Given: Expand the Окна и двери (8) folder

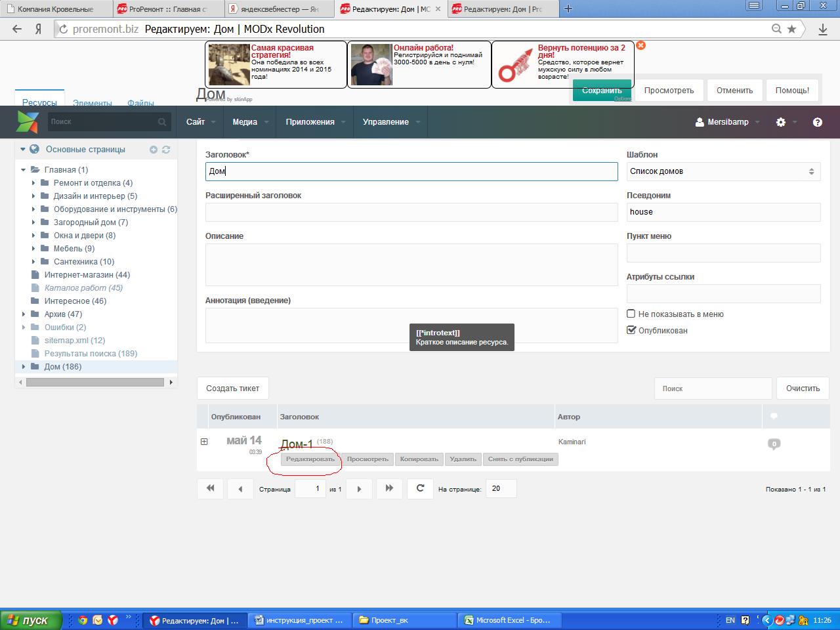Looking at the screenshot, I should tap(33, 235).
